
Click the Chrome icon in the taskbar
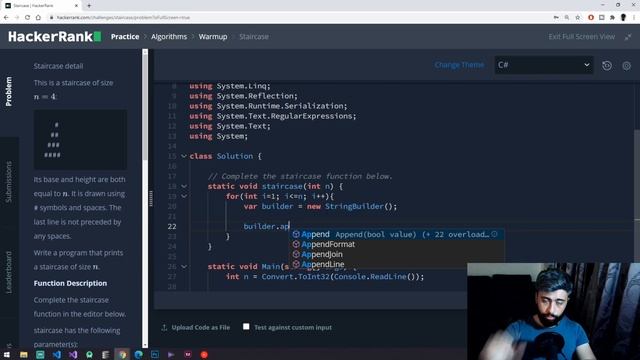122,355
